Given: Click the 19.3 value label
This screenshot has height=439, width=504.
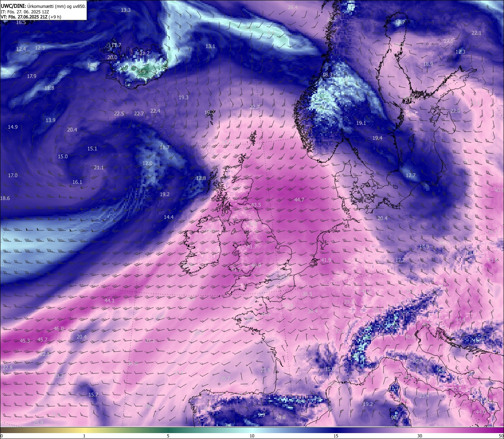Looking at the screenshot, I should (x=183, y=98).
